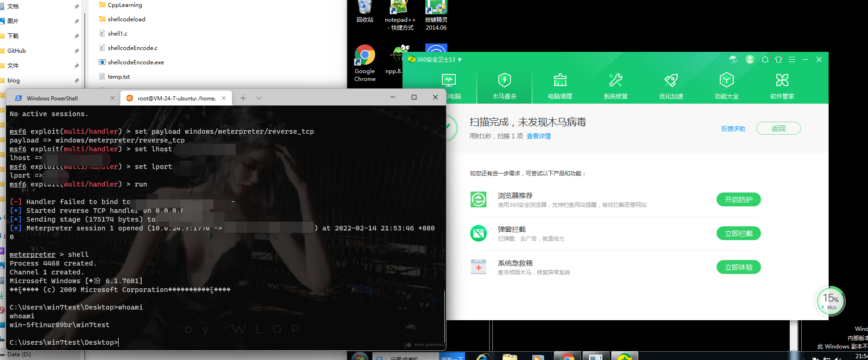Click Chrome in the Windows taskbar
The width and height of the screenshot is (868, 360).
[566, 357]
